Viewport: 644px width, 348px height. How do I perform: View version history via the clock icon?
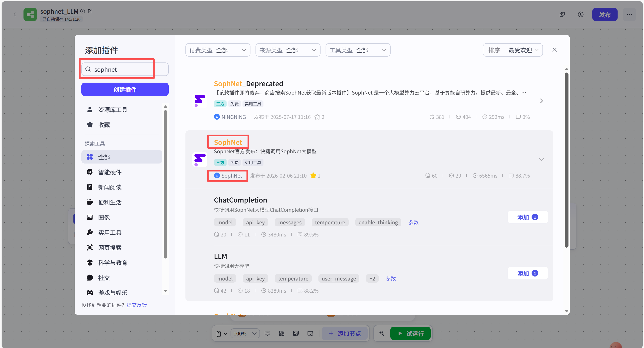coord(580,14)
